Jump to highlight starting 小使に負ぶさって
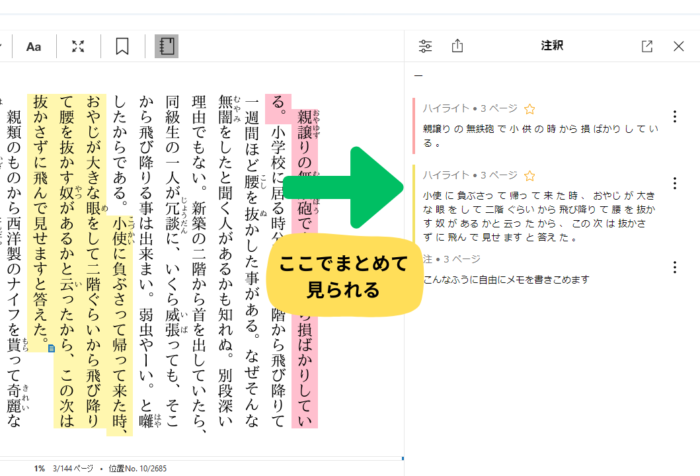 coord(539,216)
